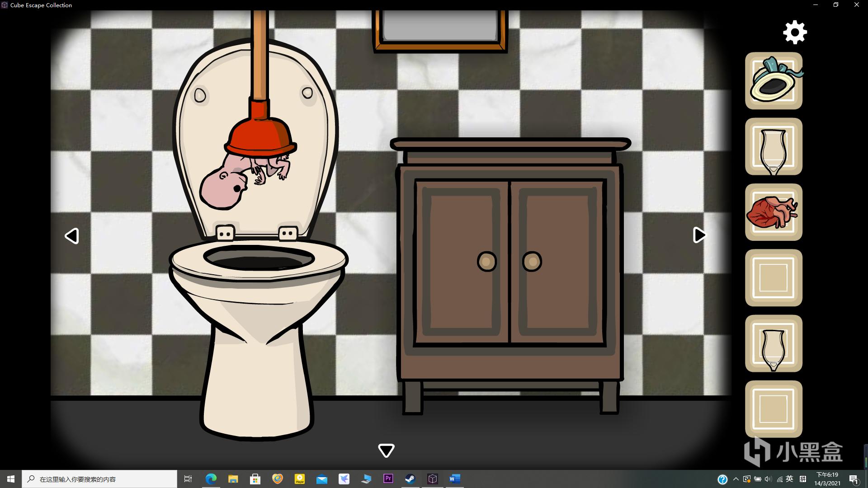
Task: Click the empty fourth inventory slot
Action: coord(774,278)
